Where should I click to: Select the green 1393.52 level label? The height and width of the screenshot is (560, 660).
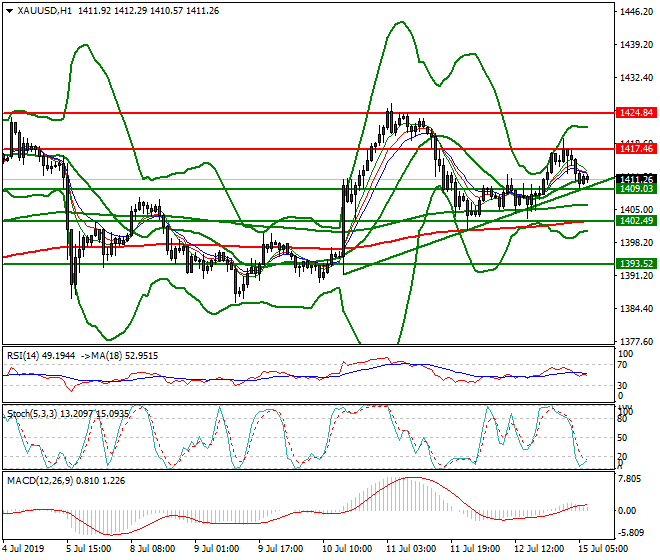point(636,264)
